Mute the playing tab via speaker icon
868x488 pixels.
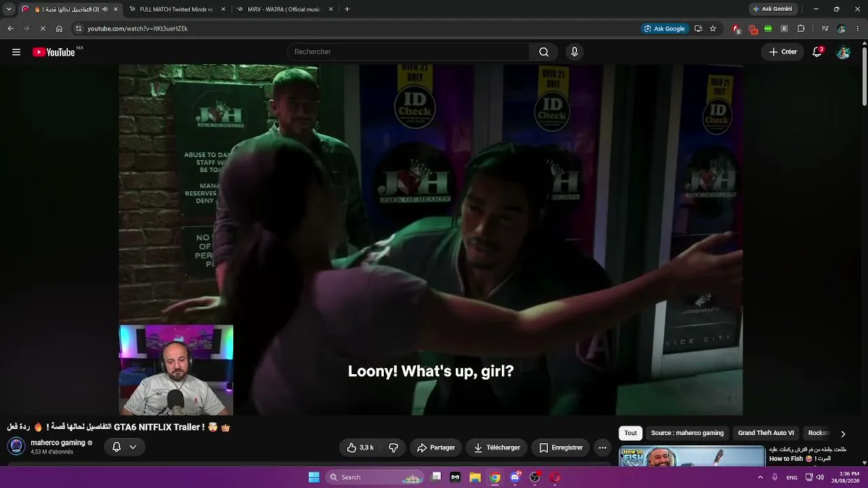(x=104, y=9)
